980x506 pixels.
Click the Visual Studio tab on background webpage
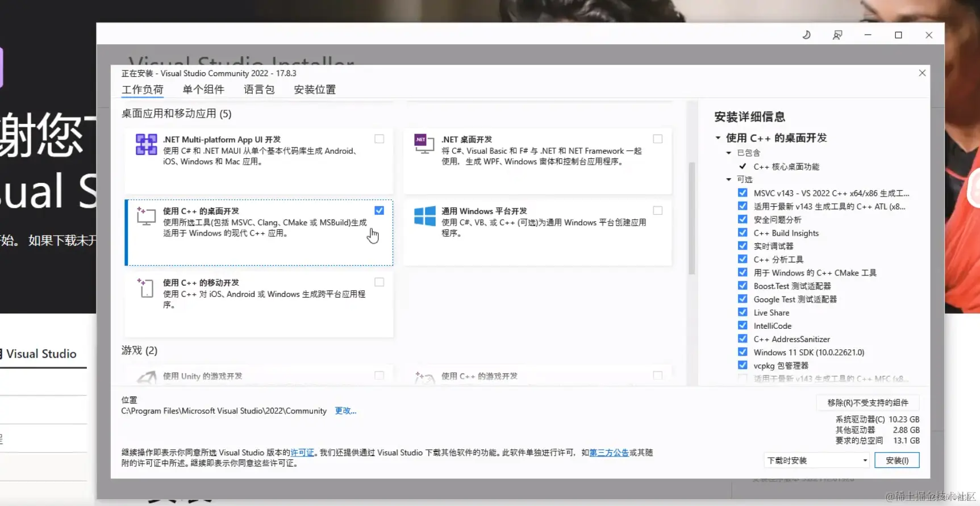41,354
